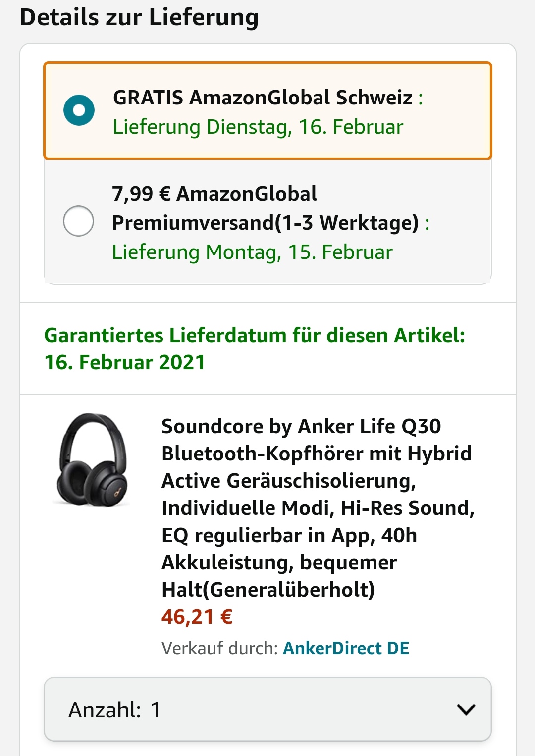Click the "Anzahl: 1" quantity value
Screen dimensions: 535x756
click(x=114, y=709)
